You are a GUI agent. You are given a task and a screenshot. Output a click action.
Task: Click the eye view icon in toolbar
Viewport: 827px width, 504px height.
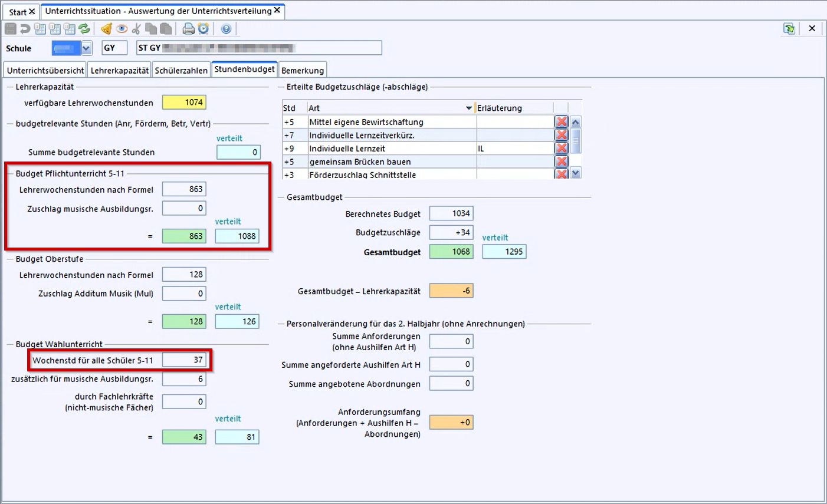[x=122, y=28]
